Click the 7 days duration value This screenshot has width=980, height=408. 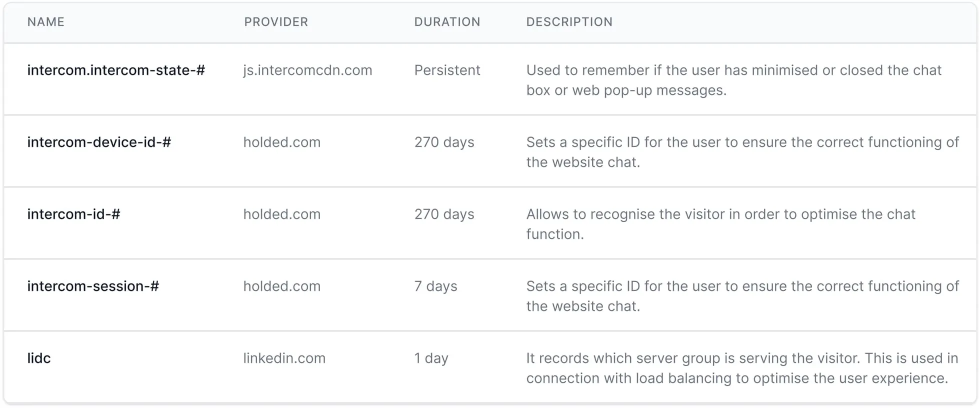click(435, 286)
